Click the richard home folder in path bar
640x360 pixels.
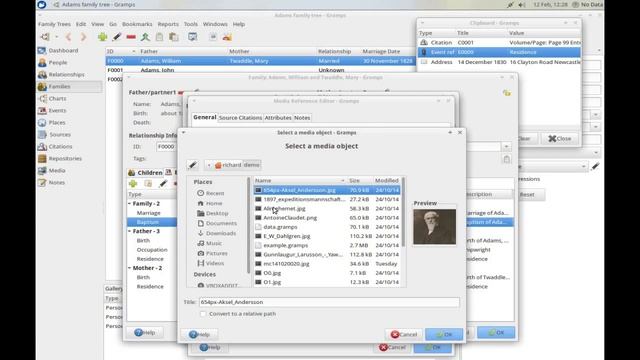coord(228,165)
